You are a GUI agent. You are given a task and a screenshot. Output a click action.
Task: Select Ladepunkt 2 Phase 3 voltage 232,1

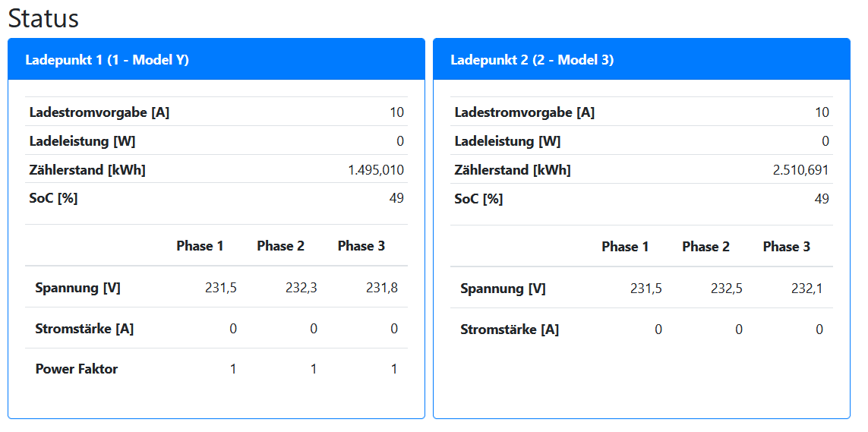coord(806,289)
